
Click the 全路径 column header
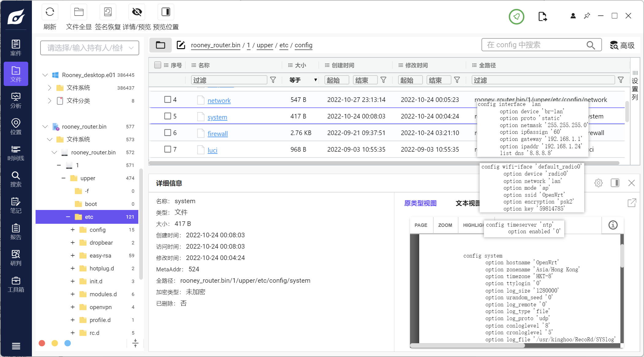pyautogui.click(x=487, y=65)
